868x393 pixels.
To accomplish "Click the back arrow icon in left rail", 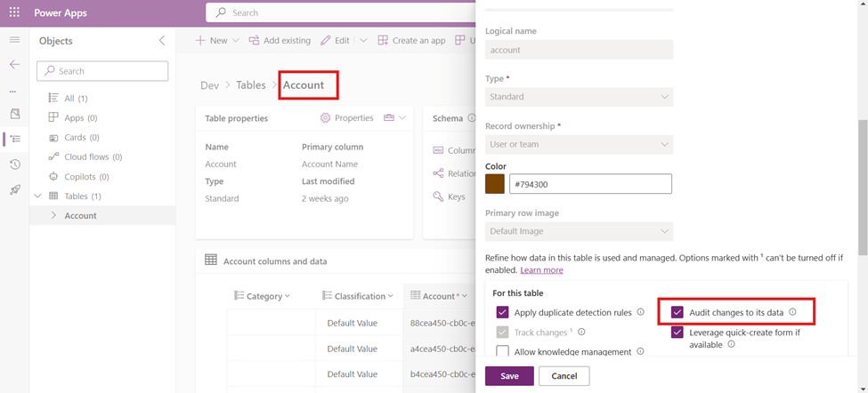I will [x=14, y=65].
